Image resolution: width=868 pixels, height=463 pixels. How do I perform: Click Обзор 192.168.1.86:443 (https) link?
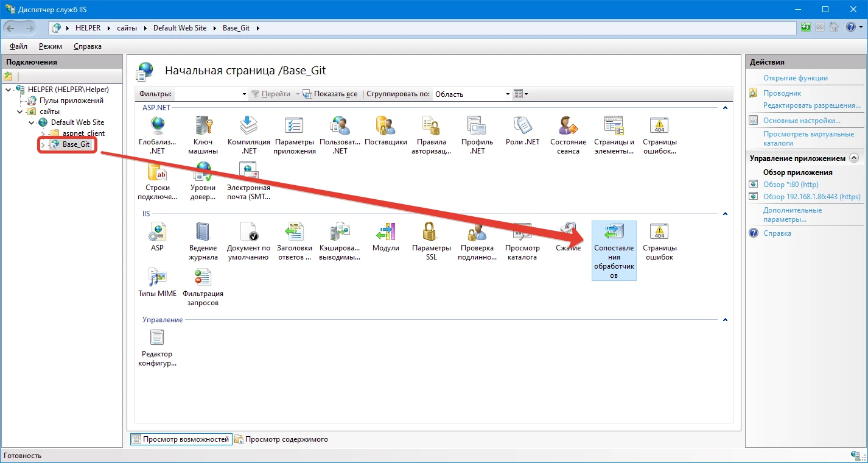point(812,197)
